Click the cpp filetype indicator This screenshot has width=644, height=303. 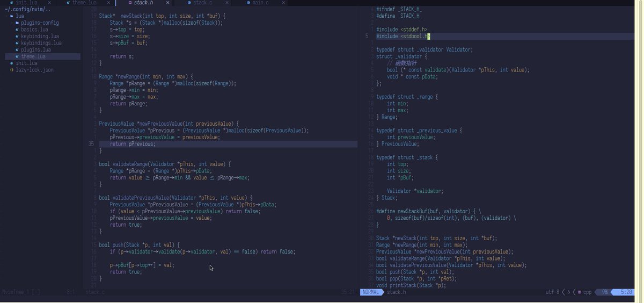pyautogui.click(x=587, y=292)
